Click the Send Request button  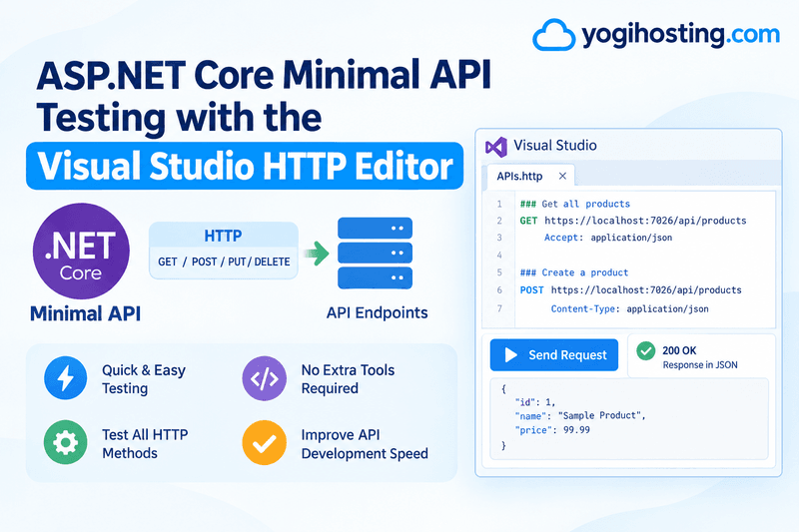coord(554,355)
